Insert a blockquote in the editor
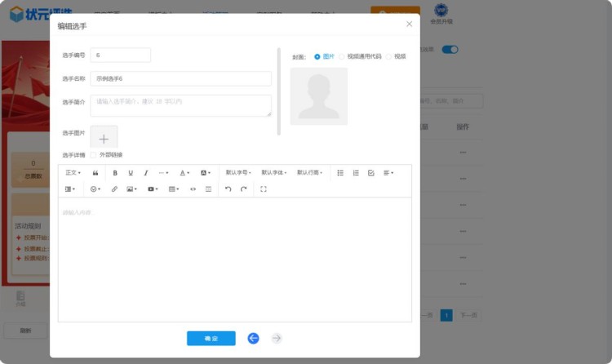The width and height of the screenshot is (612, 364). (95, 173)
